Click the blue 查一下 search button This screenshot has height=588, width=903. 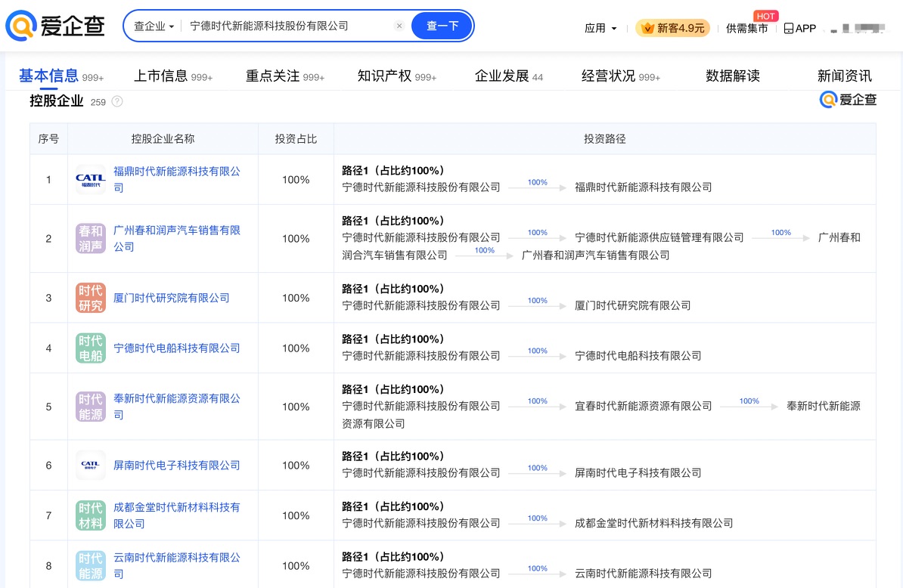440,25
